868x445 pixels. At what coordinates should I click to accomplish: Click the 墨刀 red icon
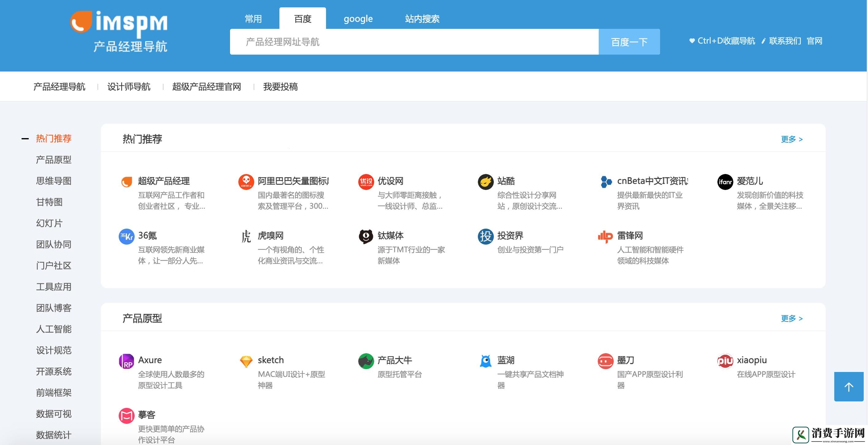pyautogui.click(x=605, y=362)
